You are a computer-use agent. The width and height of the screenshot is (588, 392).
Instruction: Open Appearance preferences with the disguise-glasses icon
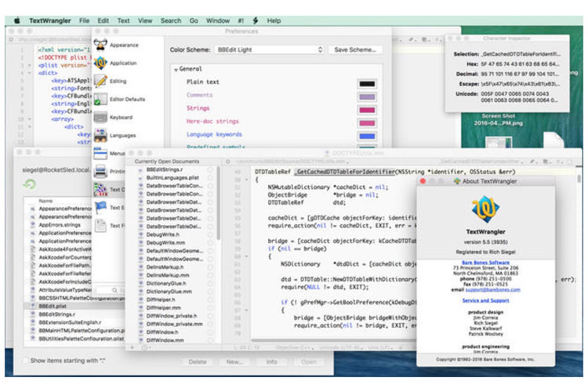[100, 45]
